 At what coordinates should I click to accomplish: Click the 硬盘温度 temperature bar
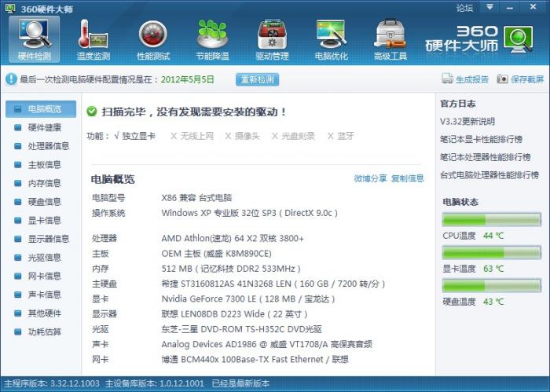click(x=491, y=285)
